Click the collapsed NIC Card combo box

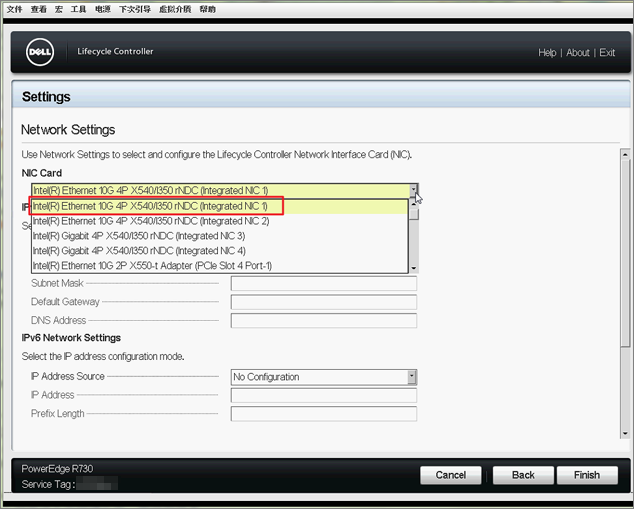(224, 190)
